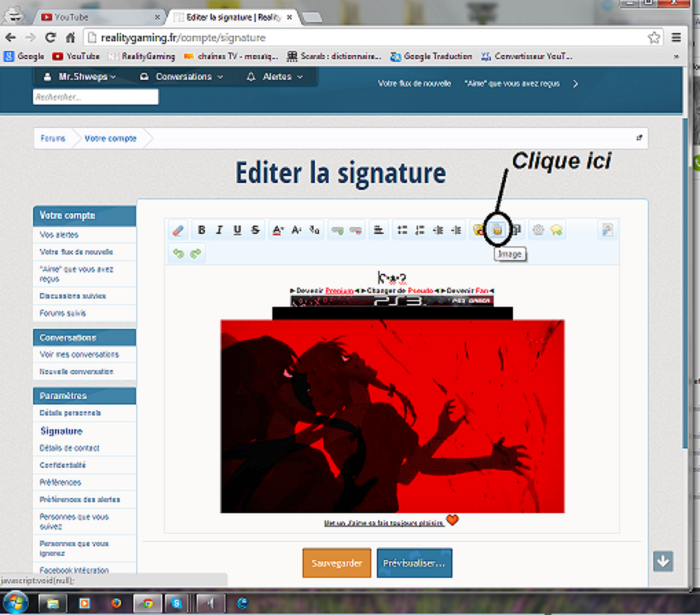Click the speech bubble quote icon
700x615 pixels.
tap(556, 230)
